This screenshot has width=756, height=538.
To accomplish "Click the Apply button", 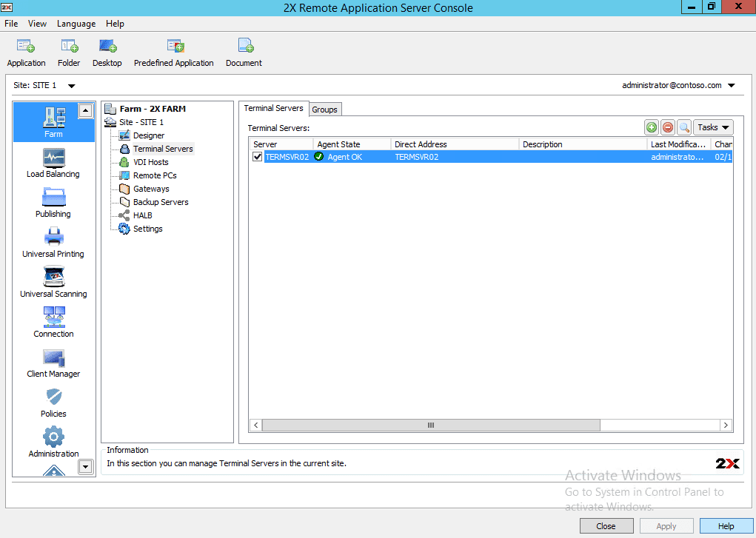I will 666,526.
